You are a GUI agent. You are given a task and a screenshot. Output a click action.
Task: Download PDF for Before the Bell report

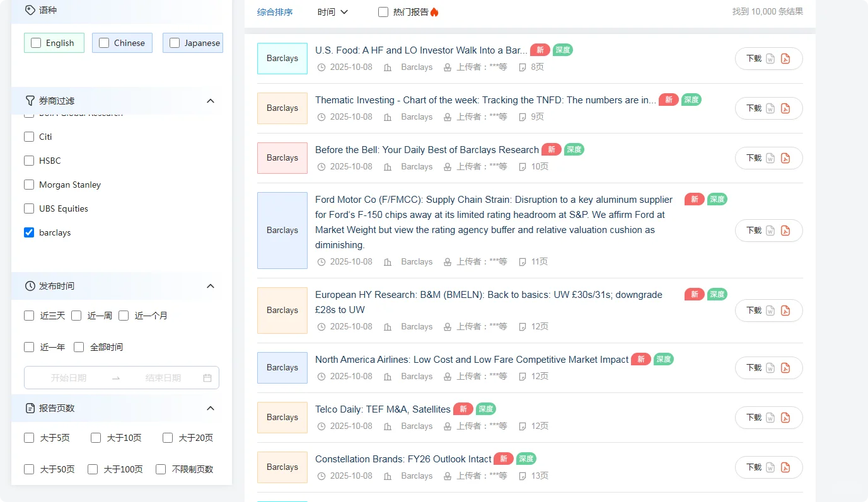(785, 158)
